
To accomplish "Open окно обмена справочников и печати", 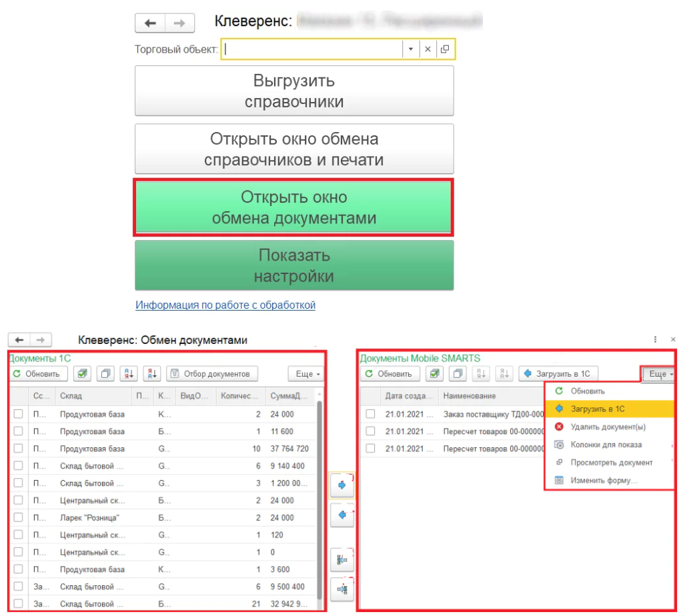I will pos(294,149).
